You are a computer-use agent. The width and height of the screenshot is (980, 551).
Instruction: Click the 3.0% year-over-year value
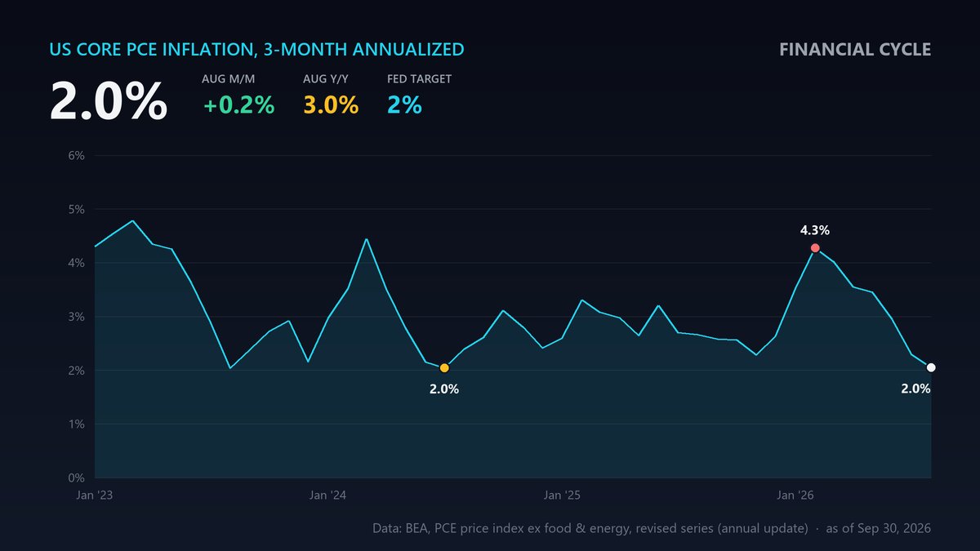tap(331, 105)
